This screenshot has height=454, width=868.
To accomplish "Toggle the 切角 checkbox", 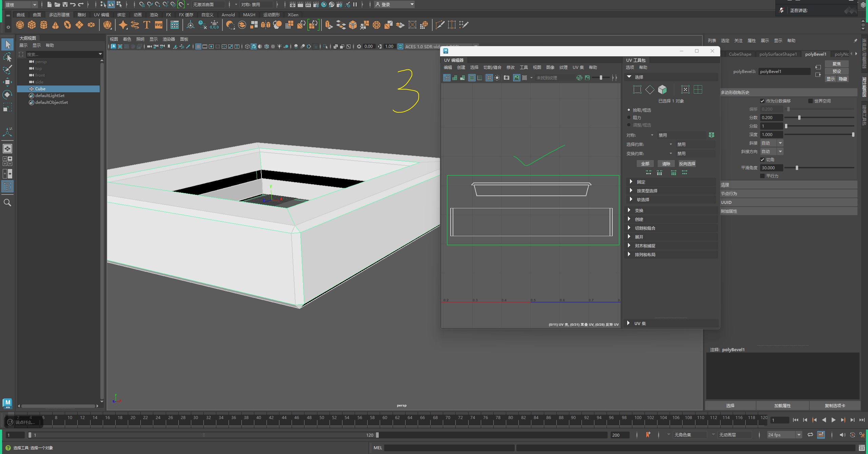I will click(x=762, y=160).
